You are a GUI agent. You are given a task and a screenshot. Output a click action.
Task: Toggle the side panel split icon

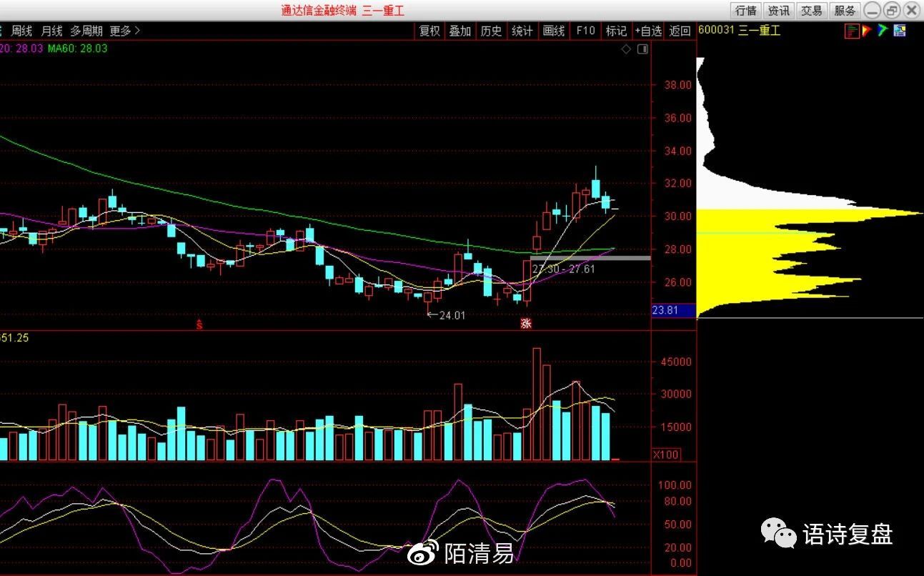[x=642, y=49]
